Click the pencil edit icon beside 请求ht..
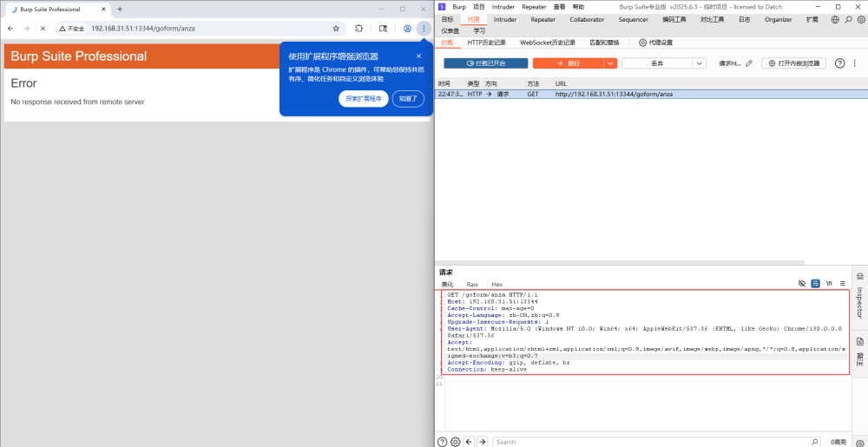 click(x=749, y=63)
